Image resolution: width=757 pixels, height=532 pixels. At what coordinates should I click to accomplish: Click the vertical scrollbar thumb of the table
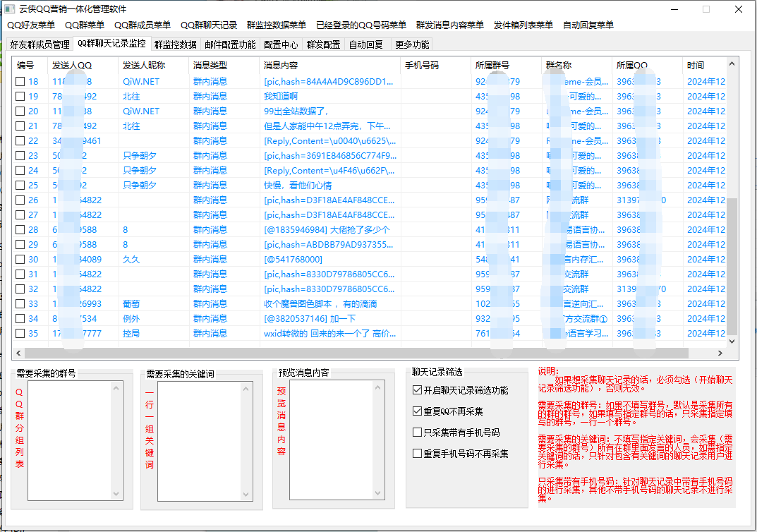click(x=732, y=265)
